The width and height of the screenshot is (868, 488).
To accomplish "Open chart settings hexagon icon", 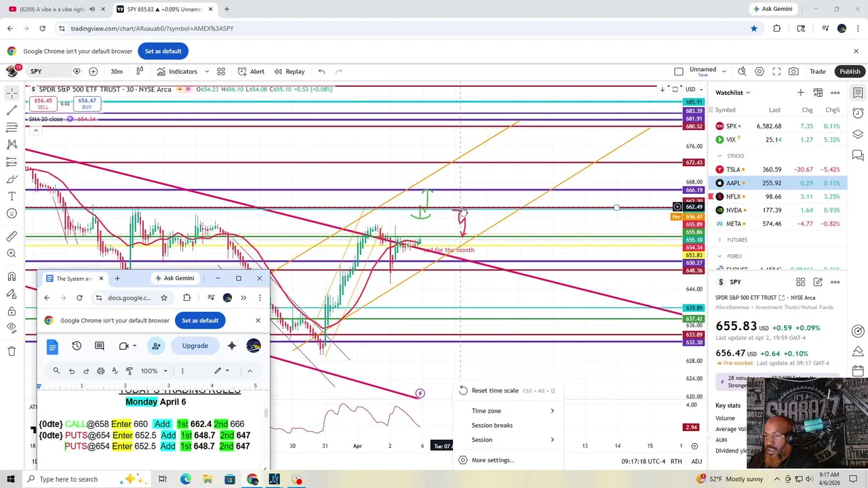I will 759,71.
